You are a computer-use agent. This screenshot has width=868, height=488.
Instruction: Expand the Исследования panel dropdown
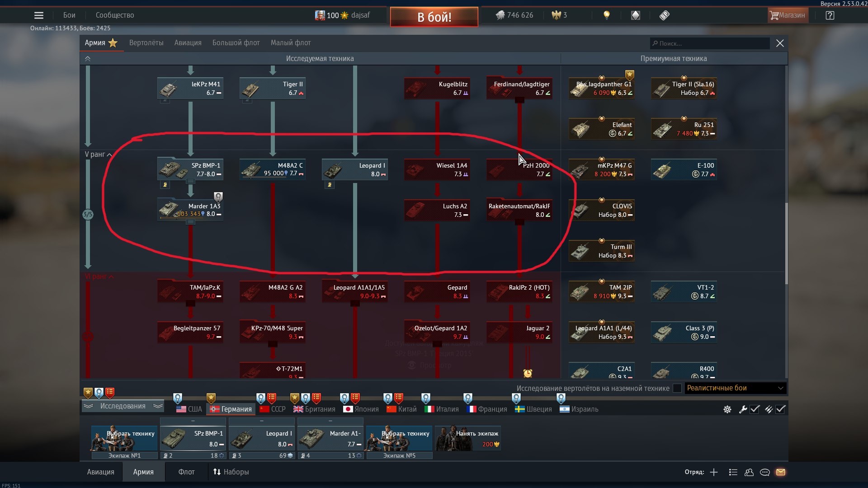[x=123, y=406]
